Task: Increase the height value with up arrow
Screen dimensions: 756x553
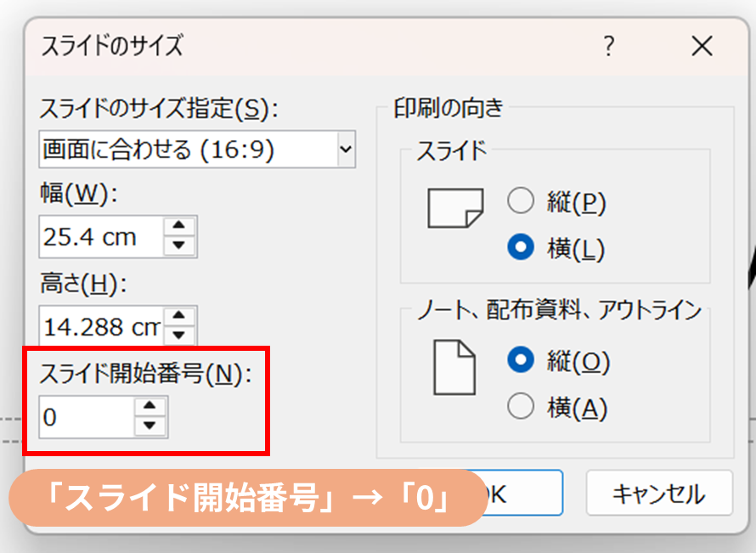Action: pyautogui.click(x=179, y=315)
